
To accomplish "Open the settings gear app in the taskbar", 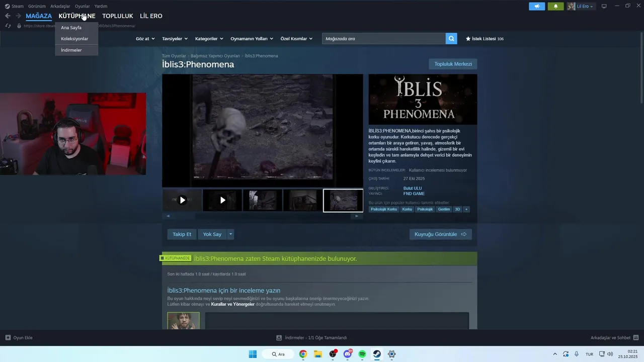I will 392,354.
